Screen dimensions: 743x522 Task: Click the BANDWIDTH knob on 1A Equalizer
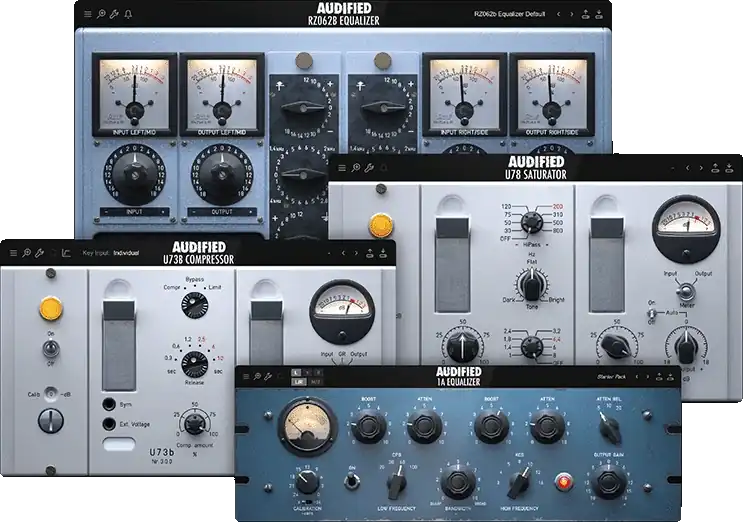(x=458, y=481)
